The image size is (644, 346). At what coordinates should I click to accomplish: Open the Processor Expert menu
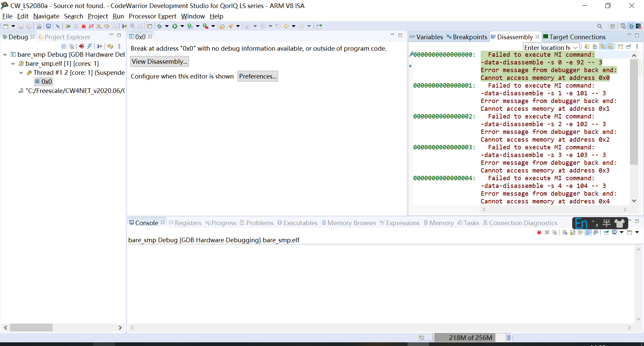[x=153, y=16]
